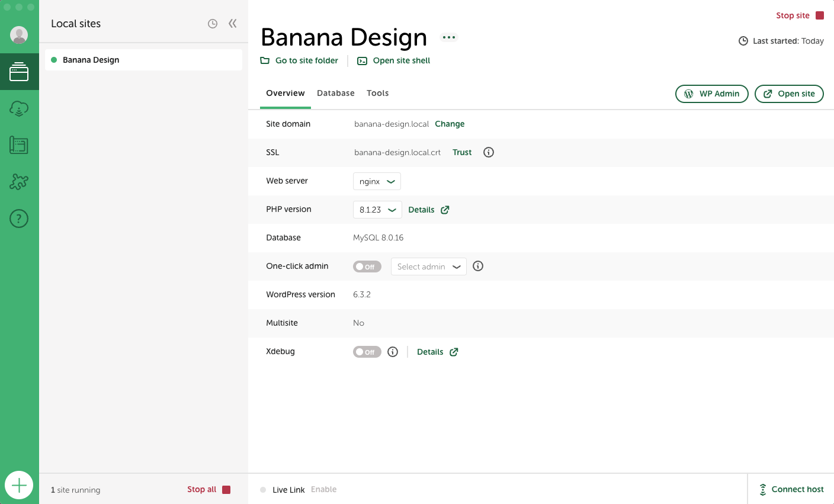This screenshot has width=834, height=504.
Task: Toggle One-click admin switch
Action: [367, 267]
